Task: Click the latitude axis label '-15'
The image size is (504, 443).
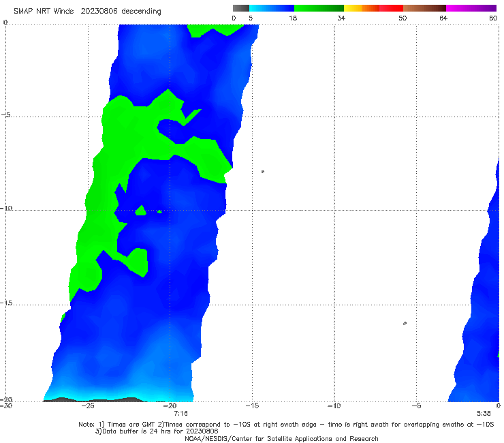Action: point(6,303)
